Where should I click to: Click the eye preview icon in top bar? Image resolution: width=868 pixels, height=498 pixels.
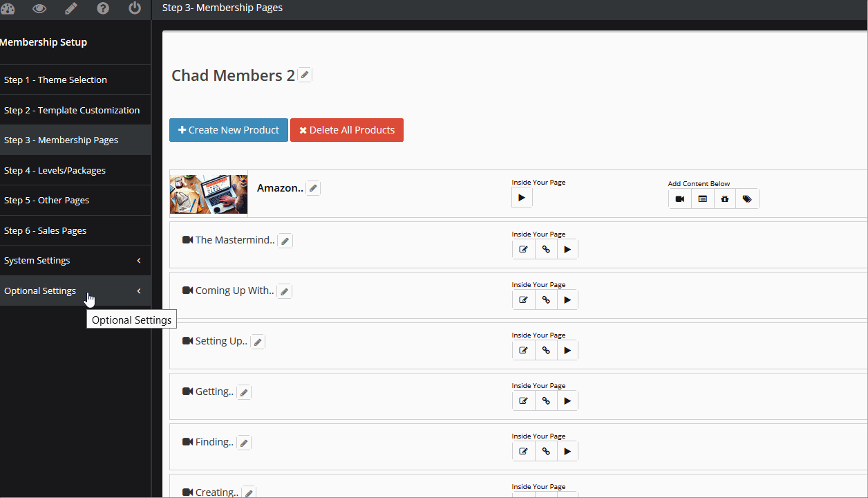coord(39,9)
